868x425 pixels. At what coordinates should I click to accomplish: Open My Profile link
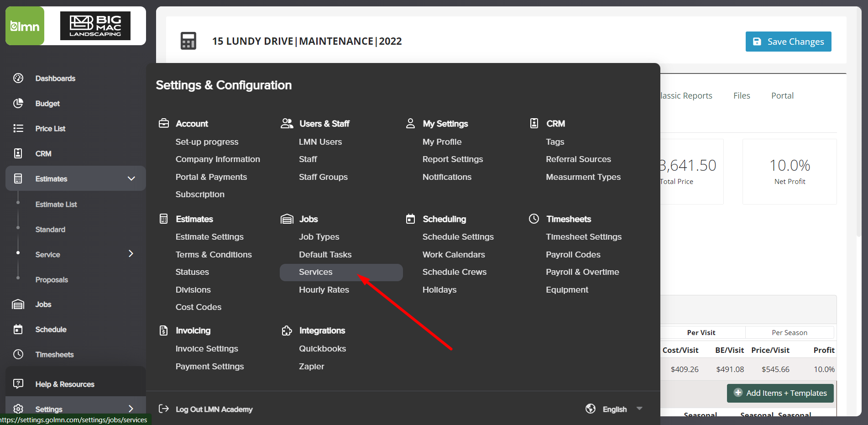[442, 142]
